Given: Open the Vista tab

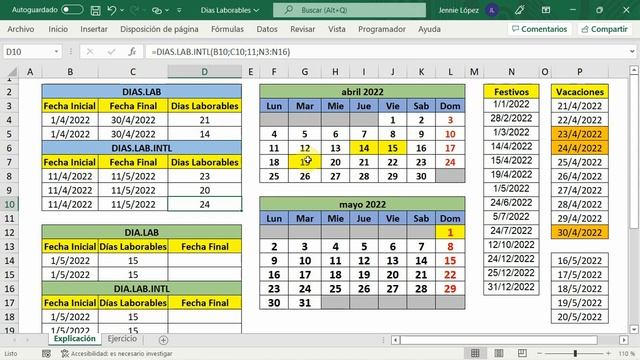Looking at the screenshot, I should pos(337,29).
